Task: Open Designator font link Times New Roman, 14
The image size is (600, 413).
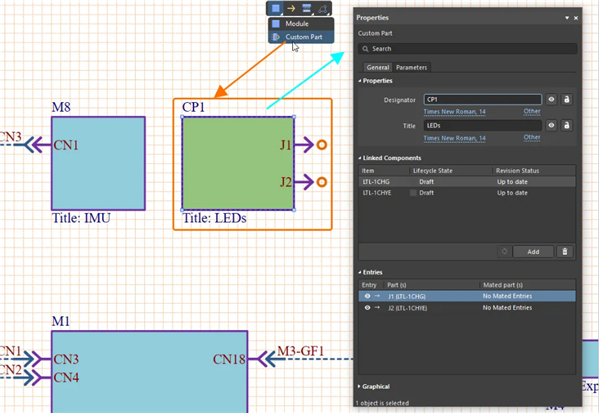Action: click(454, 111)
